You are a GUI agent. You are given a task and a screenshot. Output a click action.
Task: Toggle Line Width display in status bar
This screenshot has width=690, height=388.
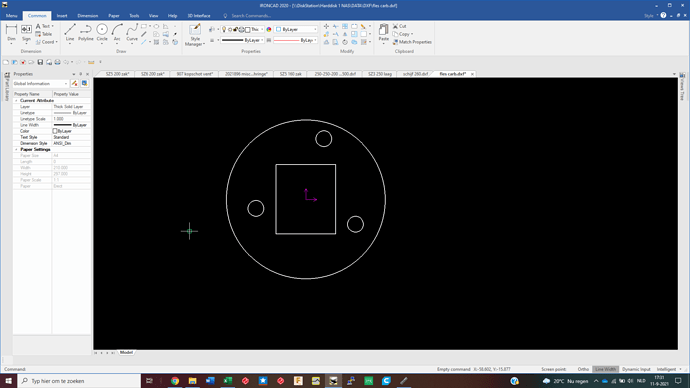(606, 369)
